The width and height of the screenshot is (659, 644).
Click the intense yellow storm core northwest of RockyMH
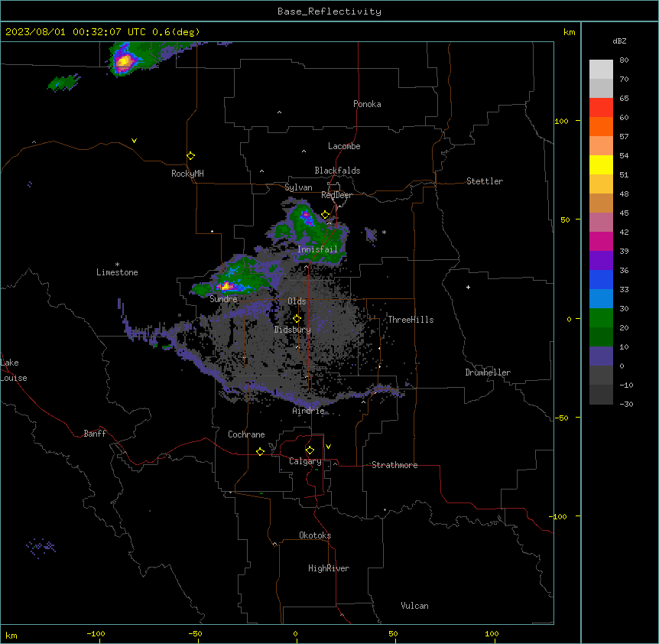point(124,61)
